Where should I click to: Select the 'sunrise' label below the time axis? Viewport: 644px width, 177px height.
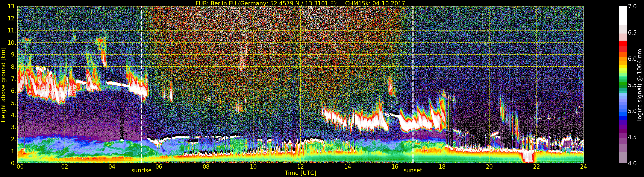(x=141, y=171)
